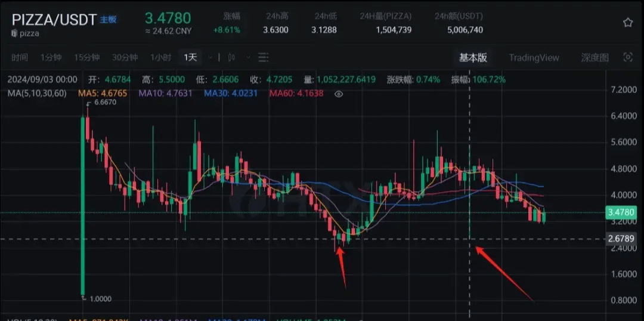Expand the time interval dropdown arrow after 1天
This screenshot has width=644, height=321.
[209, 57]
